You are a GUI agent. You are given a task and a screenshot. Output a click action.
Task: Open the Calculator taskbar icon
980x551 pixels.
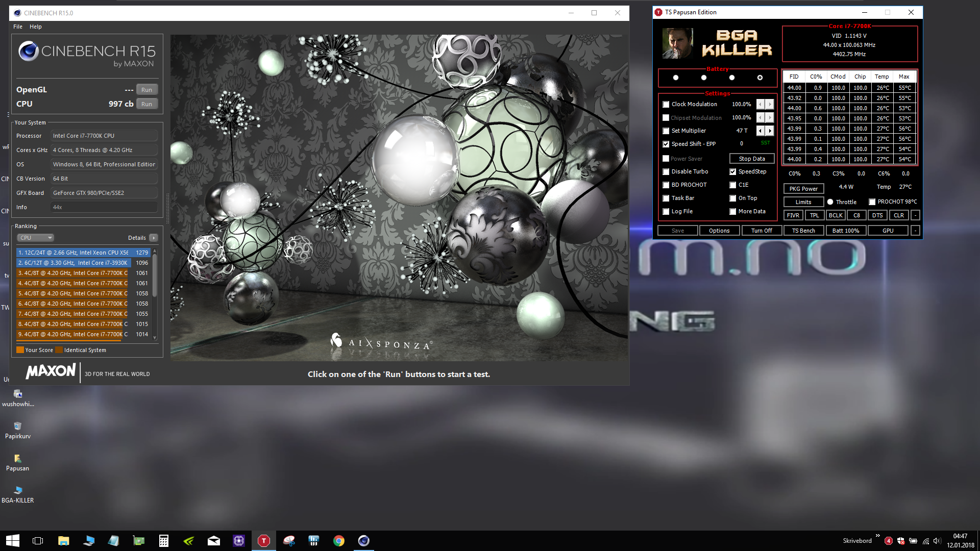(x=164, y=541)
